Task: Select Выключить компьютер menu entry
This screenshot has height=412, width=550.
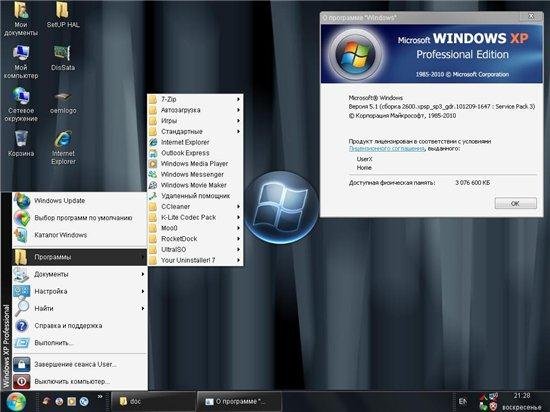Action: tap(80, 381)
